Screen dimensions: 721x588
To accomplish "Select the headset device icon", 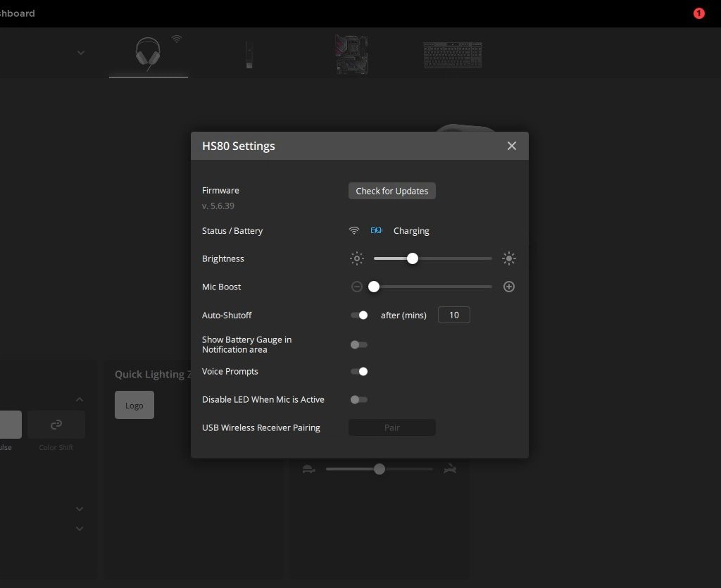I will pyautogui.click(x=149, y=54).
